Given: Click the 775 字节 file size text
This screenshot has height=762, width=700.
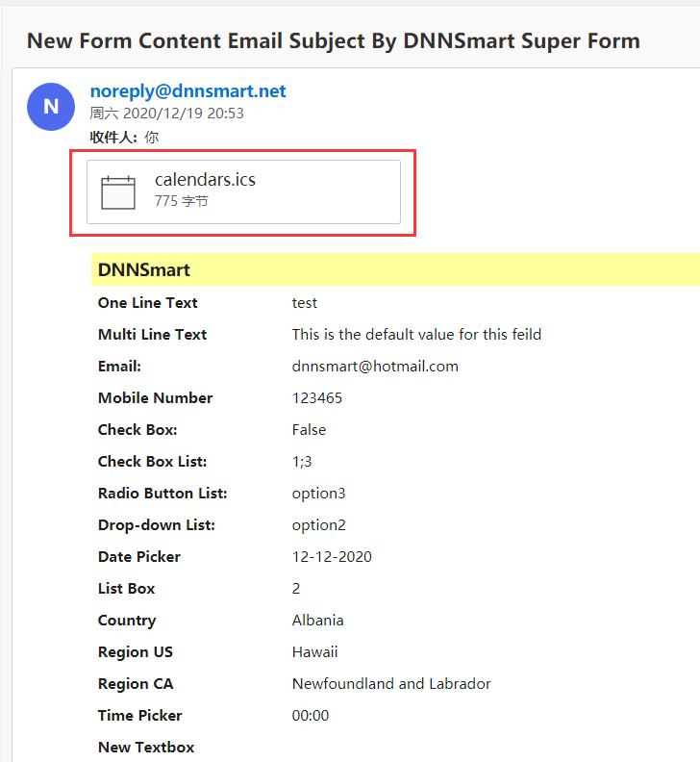Looking at the screenshot, I should (x=181, y=201).
